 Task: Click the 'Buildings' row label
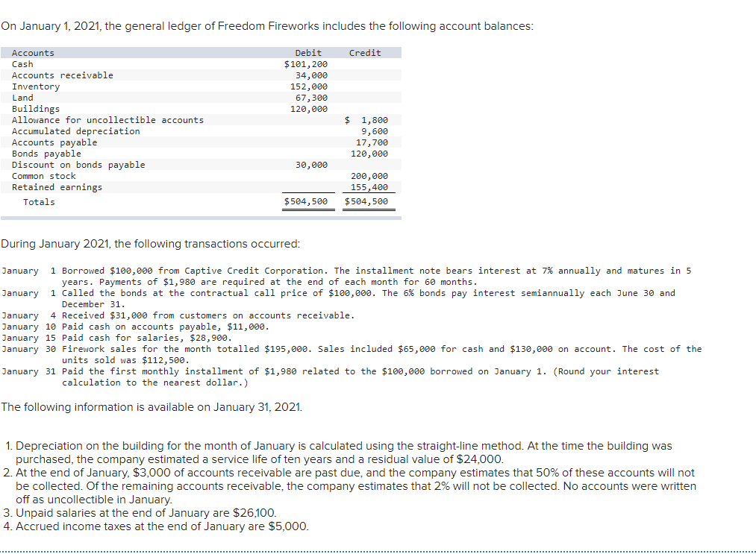pyautogui.click(x=36, y=109)
